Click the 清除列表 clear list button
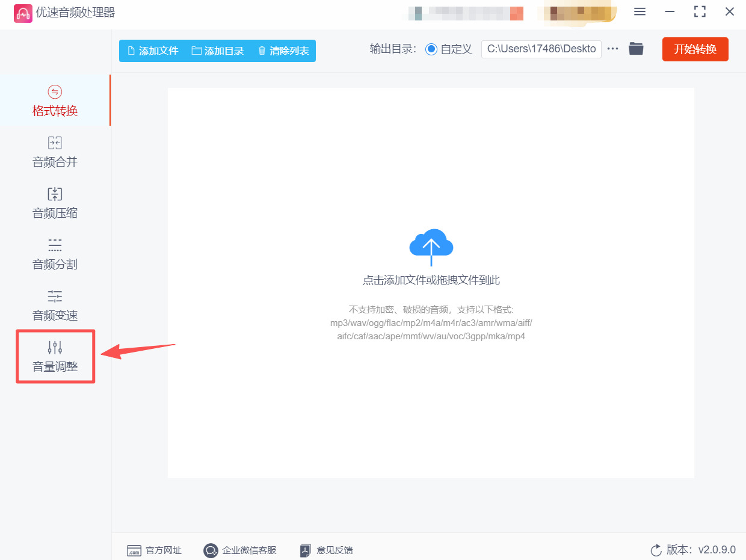Image resolution: width=746 pixels, height=560 pixels. click(x=283, y=51)
